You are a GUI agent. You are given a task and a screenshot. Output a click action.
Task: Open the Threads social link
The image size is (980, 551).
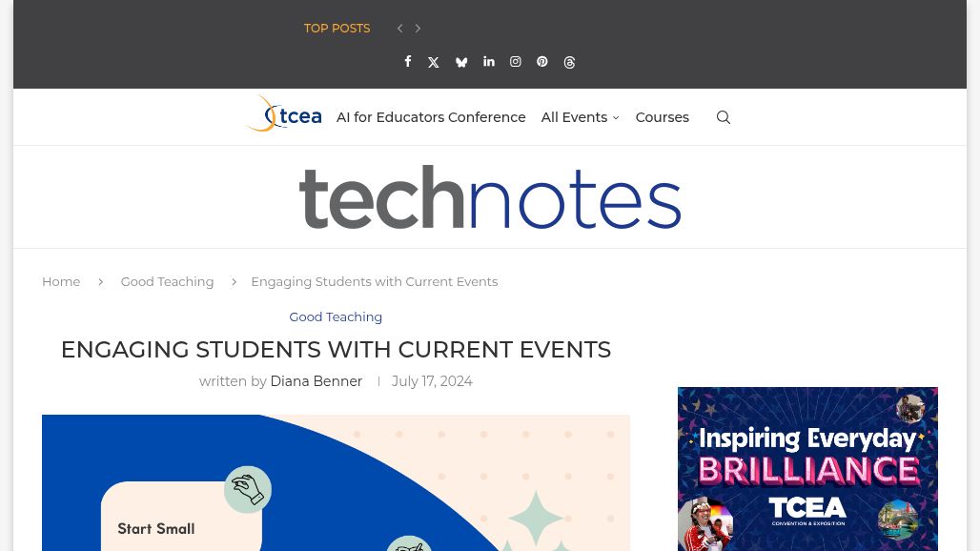coord(569,62)
